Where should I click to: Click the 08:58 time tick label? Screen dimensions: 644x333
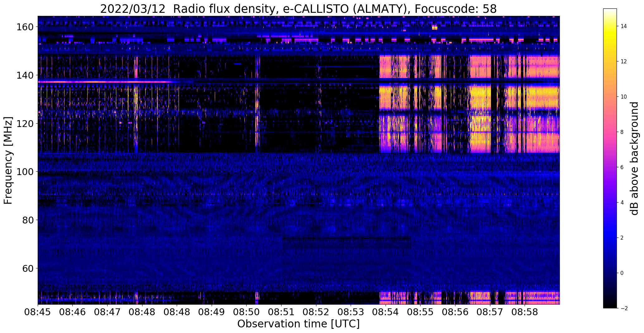point(525,312)
